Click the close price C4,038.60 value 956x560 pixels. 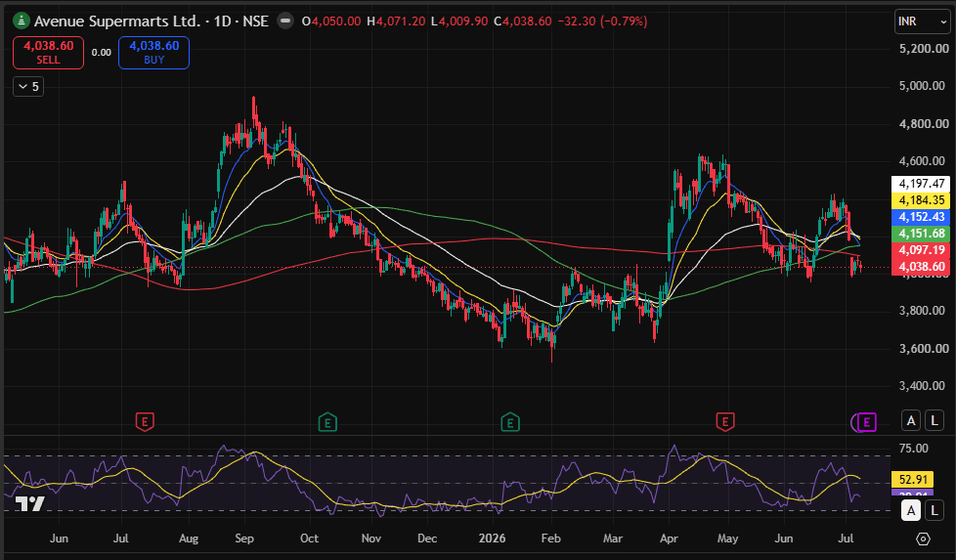point(523,22)
